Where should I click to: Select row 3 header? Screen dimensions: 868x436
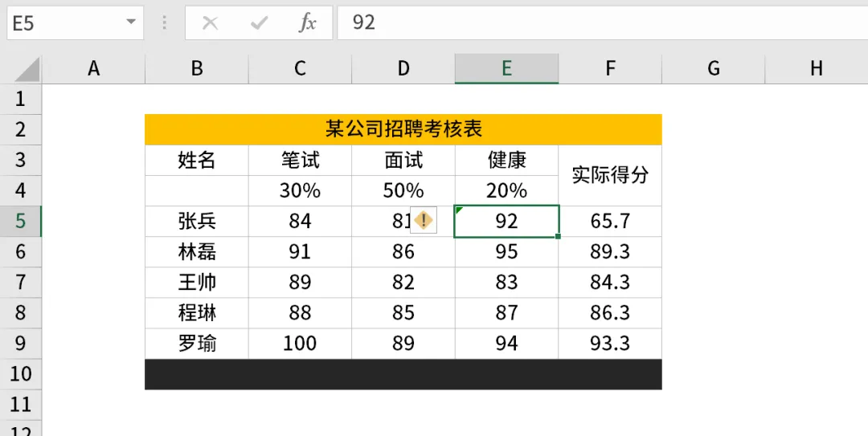pyautogui.click(x=20, y=161)
